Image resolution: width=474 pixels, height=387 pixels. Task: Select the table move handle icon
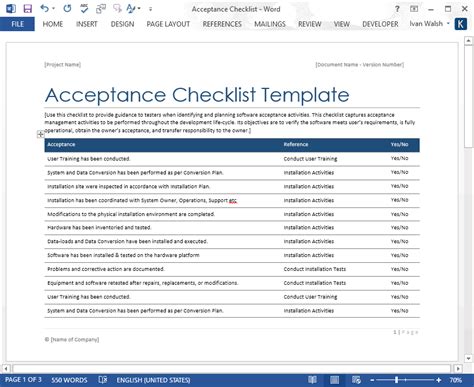pos(41,135)
